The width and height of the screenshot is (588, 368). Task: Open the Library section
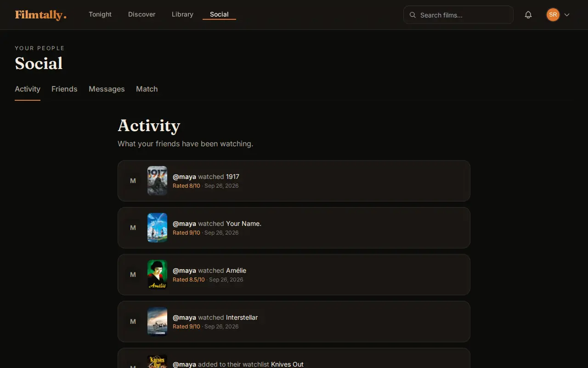[x=182, y=14]
